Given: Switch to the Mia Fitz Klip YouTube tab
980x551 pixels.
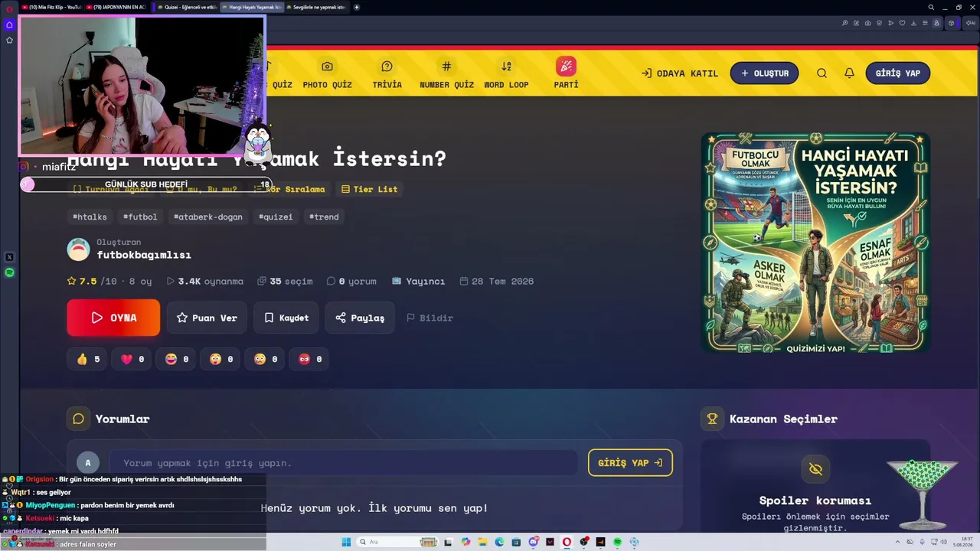Looking at the screenshot, I should [52, 7].
